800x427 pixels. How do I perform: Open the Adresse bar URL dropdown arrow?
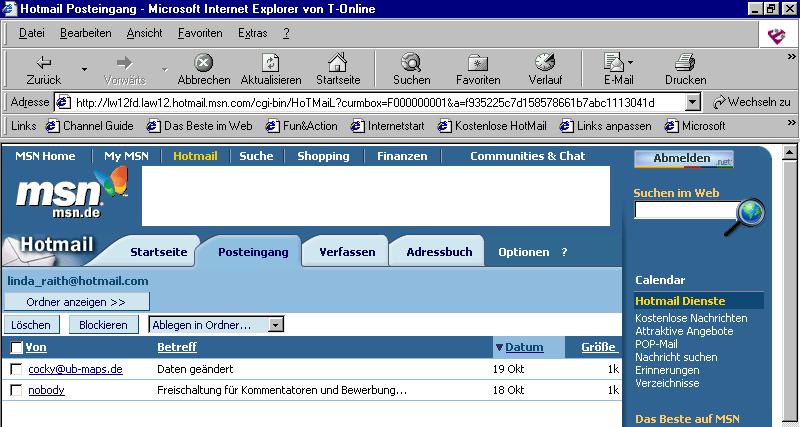click(x=693, y=102)
